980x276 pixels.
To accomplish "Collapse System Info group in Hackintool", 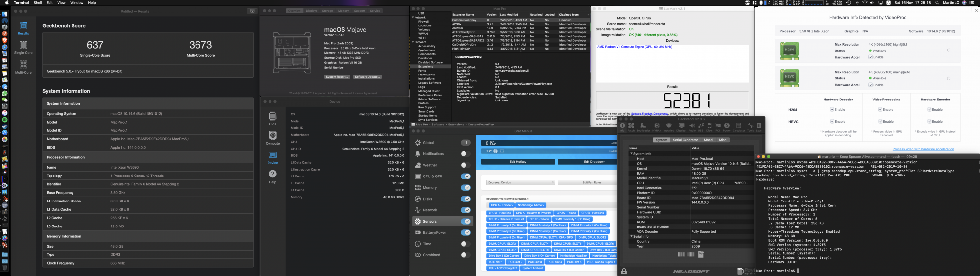I will [x=631, y=154].
